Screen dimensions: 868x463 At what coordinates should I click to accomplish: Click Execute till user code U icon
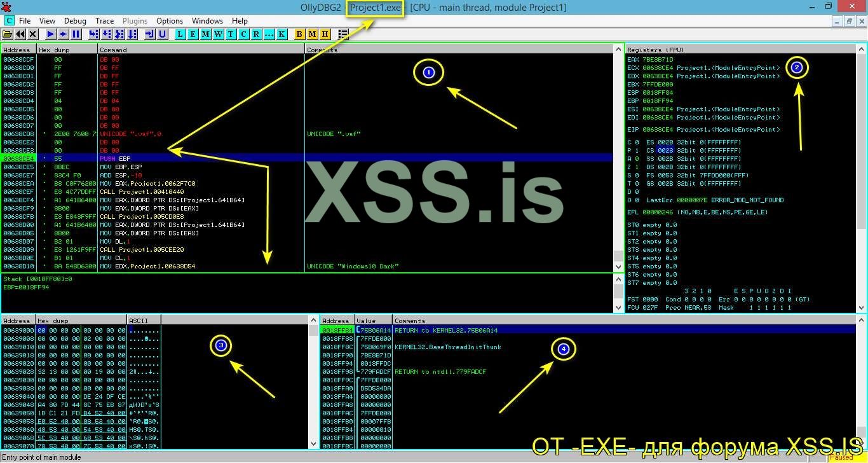click(163, 34)
